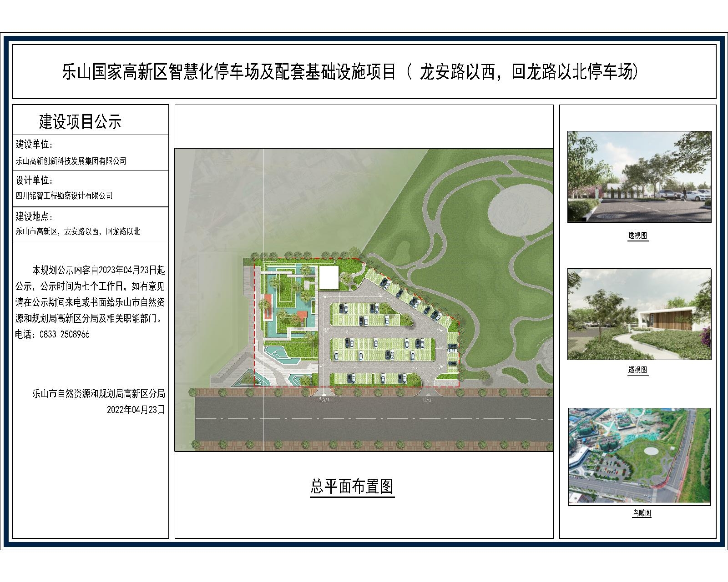Image resolution: width=728 pixels, height=582 pixels.
Task: Open the aerial bird's-eye view thumbnail
Action: click(x=639, y=457)
